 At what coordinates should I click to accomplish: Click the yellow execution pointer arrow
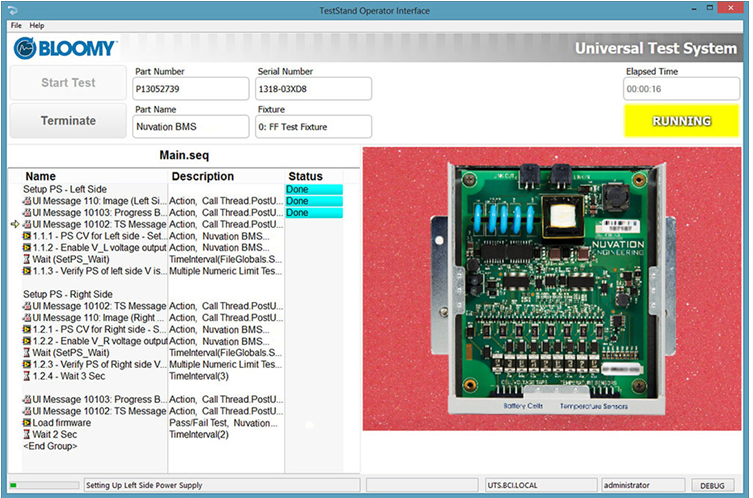coord(15,225)
